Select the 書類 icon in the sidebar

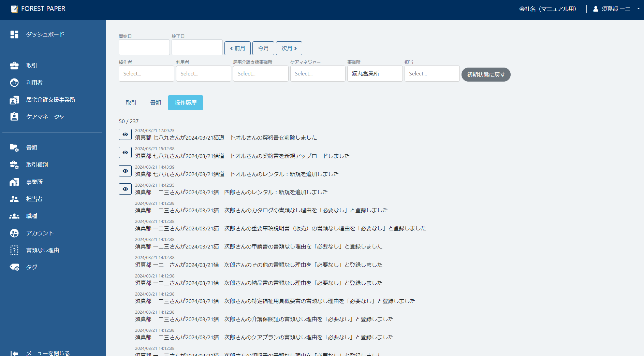click(x=31, y=148)
